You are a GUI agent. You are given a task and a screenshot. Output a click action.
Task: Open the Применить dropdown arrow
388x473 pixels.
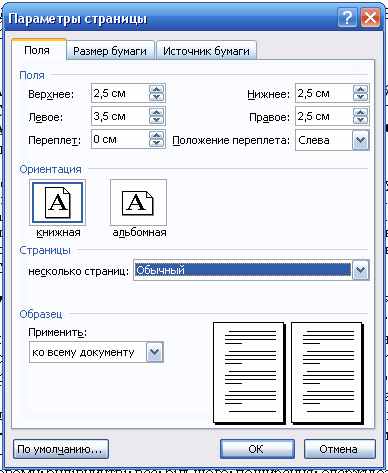coord(154,352)
